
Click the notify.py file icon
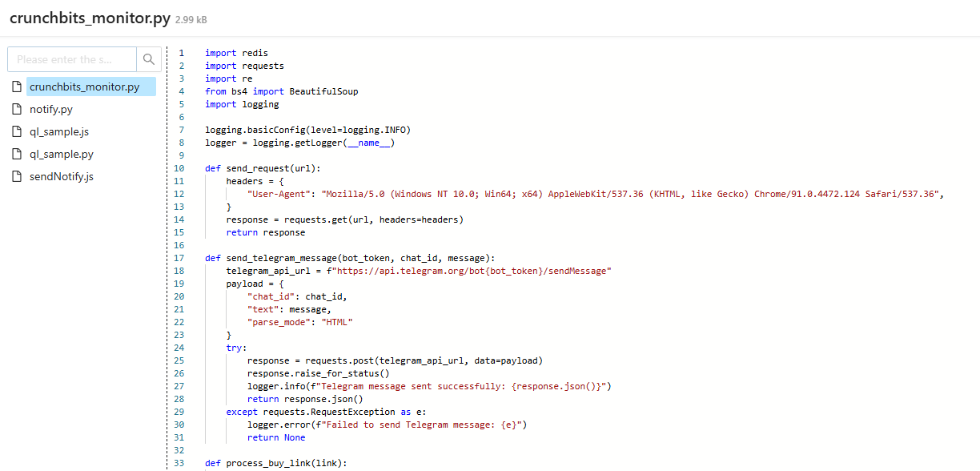point(17,109)
